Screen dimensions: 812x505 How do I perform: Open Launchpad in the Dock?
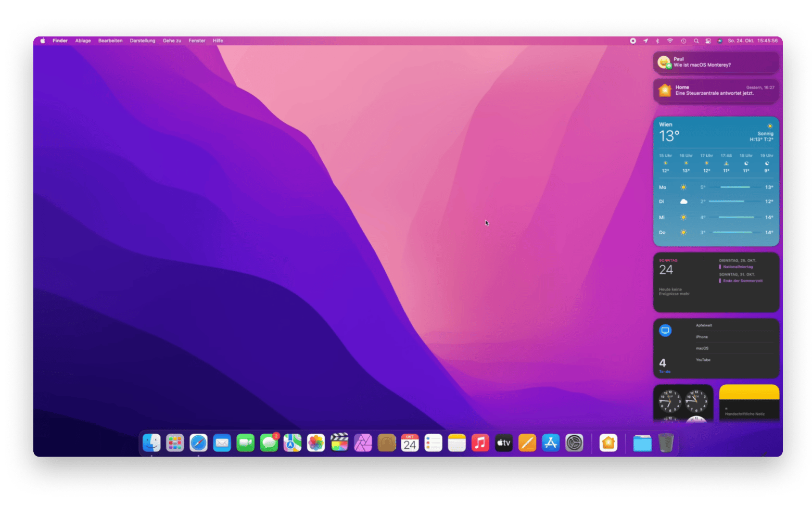click(x=175, y=443)
